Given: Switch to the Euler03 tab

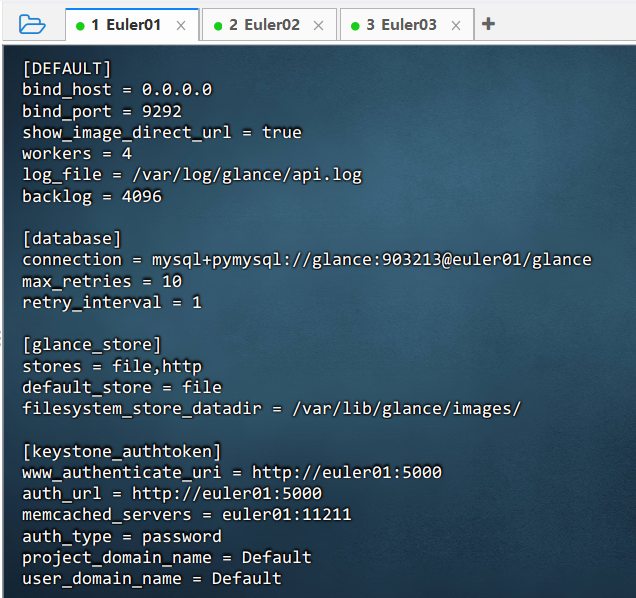Looking at the screenshot, I should [x=407, y=25].
